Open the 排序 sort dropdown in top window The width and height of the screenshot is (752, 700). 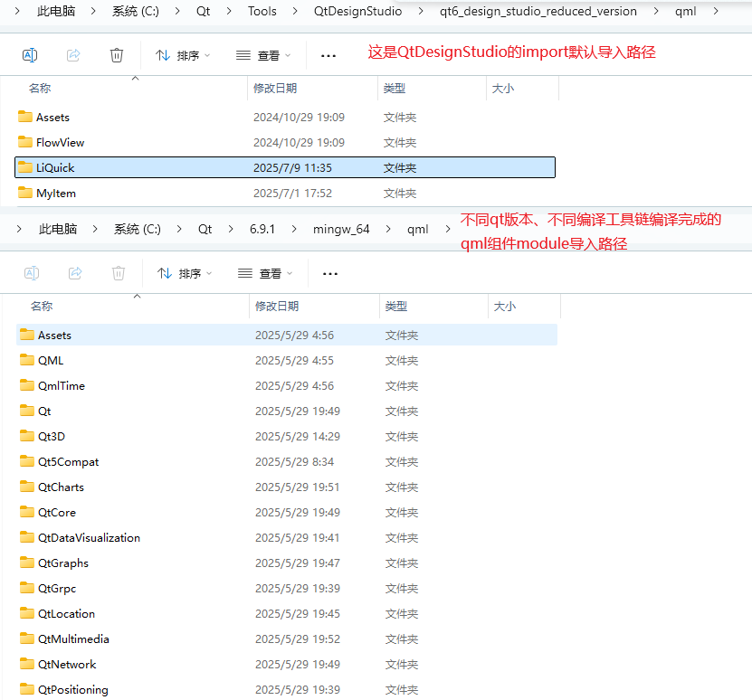point(183,55)
